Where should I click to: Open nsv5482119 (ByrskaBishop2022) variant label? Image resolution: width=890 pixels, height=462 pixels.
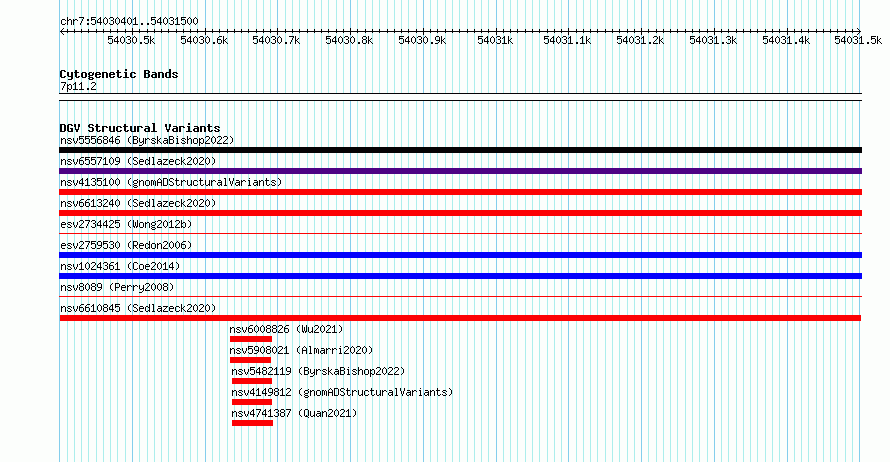318,371
